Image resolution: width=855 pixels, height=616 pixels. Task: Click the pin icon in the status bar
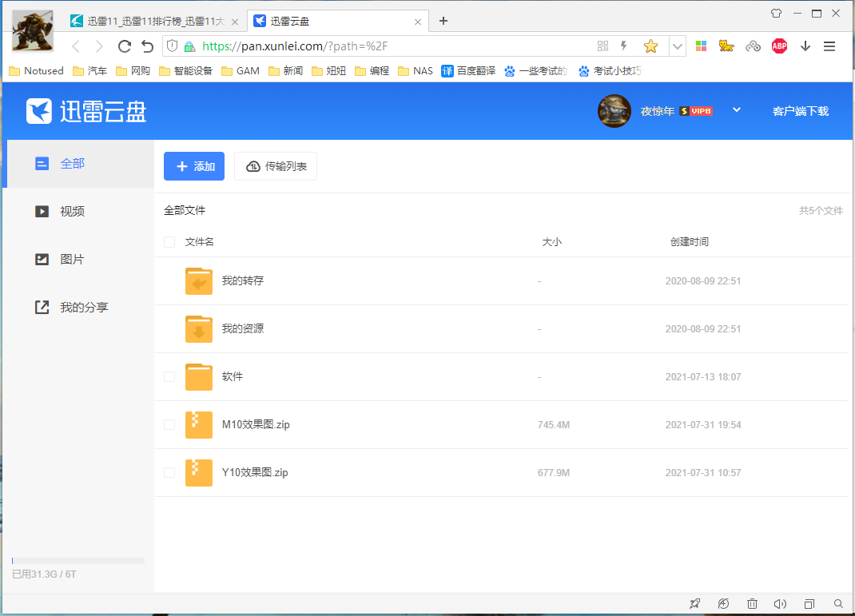click(694, 603)
